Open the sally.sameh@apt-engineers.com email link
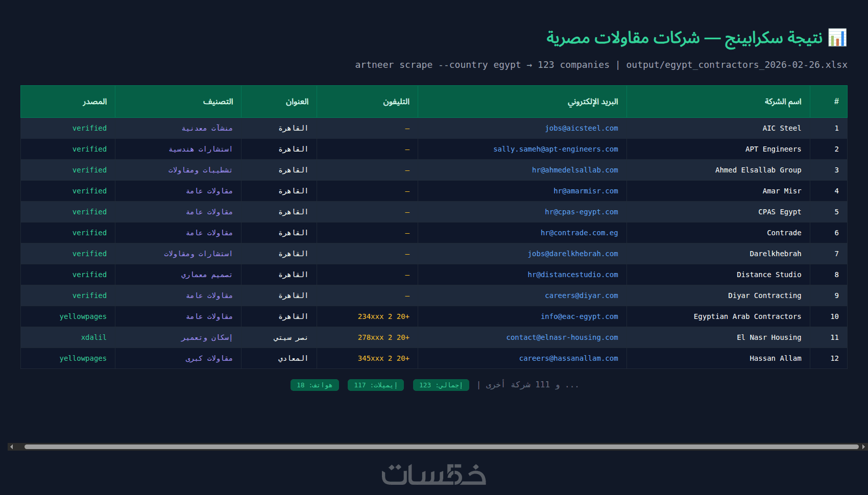This screenshot has width=868, height=495. [556, 149]
